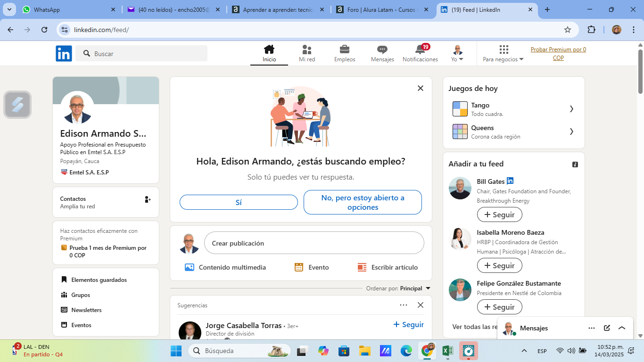Show hidden system tray icons
The width and height of the screenshot is (644, 362).
coord(524,351)
